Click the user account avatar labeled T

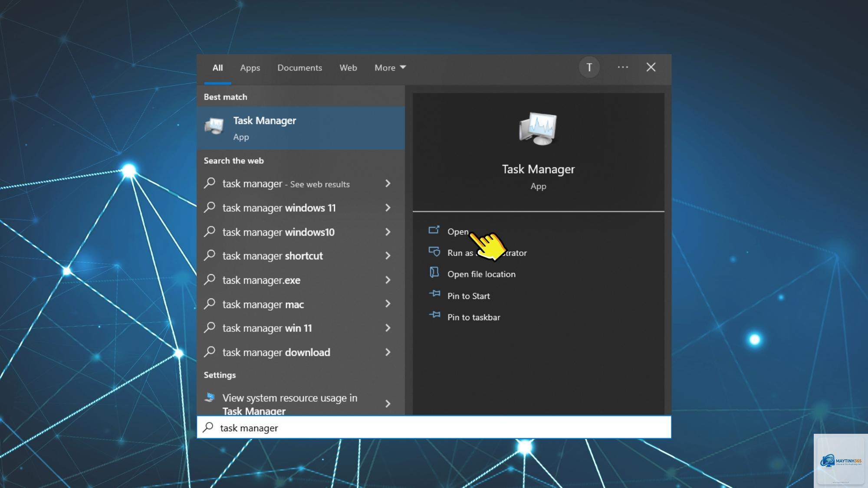589,68
